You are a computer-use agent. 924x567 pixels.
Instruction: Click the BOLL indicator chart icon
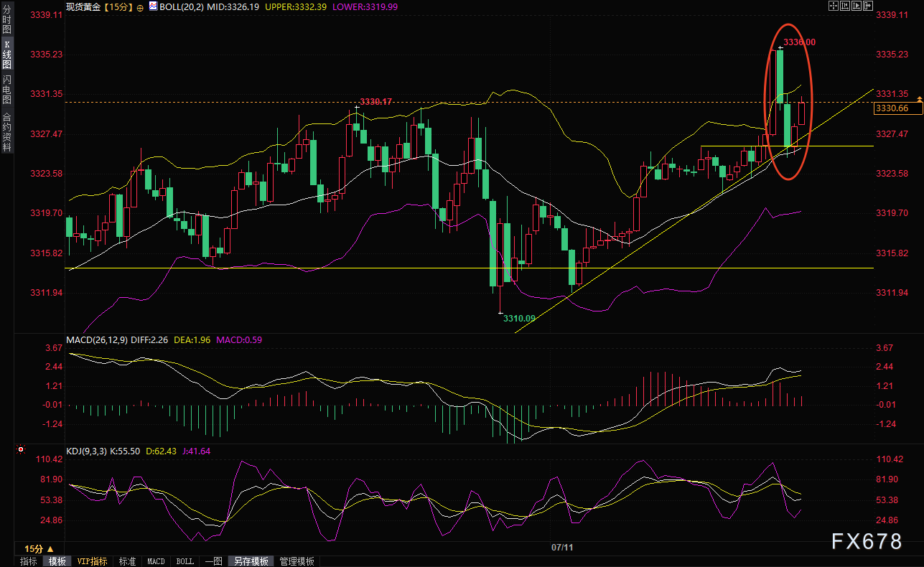point(154,6)
